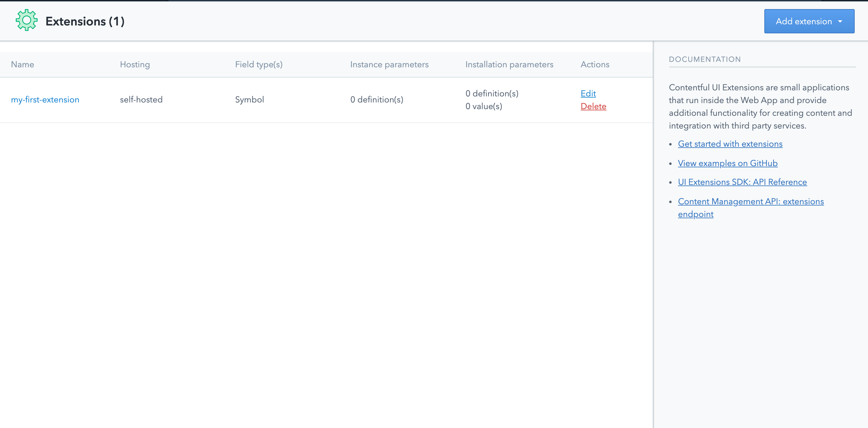Screen dimensions: 868x428
Task: Open Get started with extensions link
Action: 730,144
